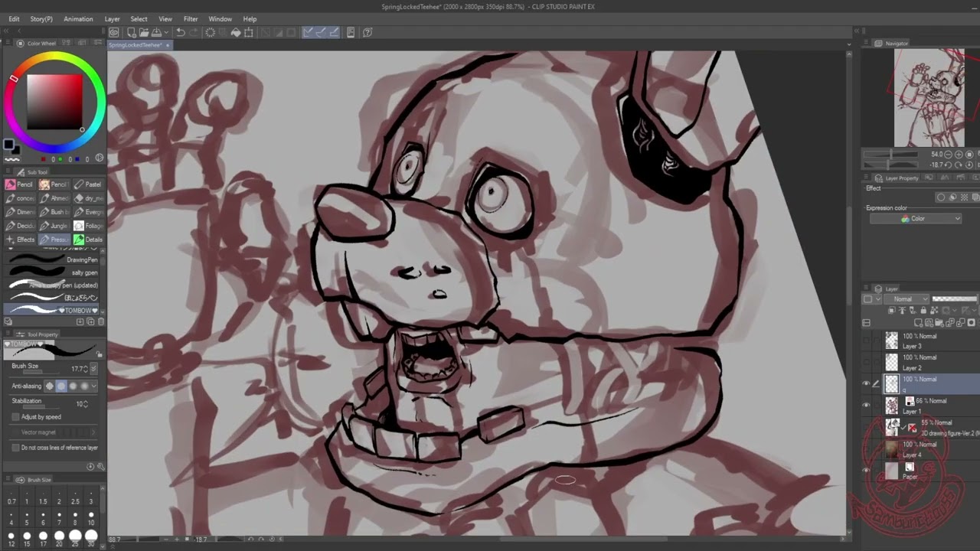
Task: Toggle Adjust by speed checkbox
Action: (15, 417)
